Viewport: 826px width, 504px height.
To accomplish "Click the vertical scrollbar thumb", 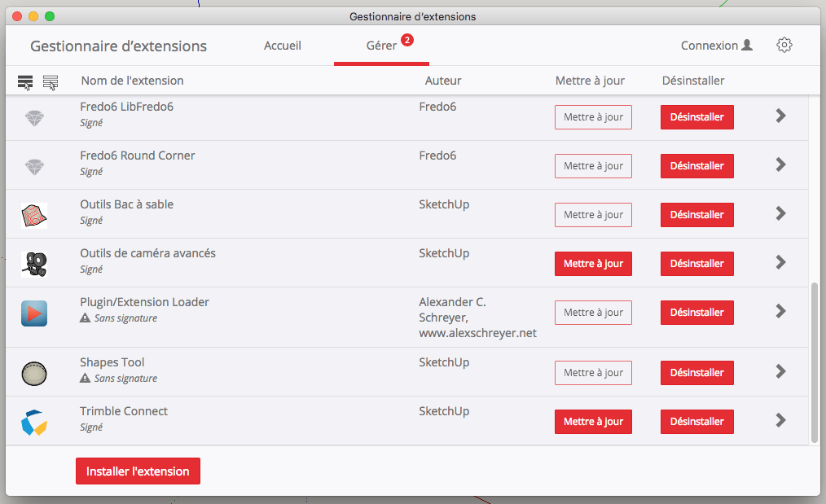I will coord(815,363).
